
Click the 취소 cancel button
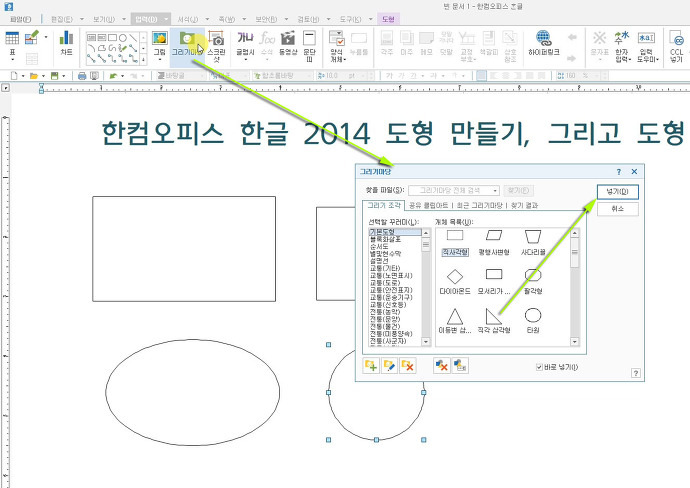(x=617, y=209)
